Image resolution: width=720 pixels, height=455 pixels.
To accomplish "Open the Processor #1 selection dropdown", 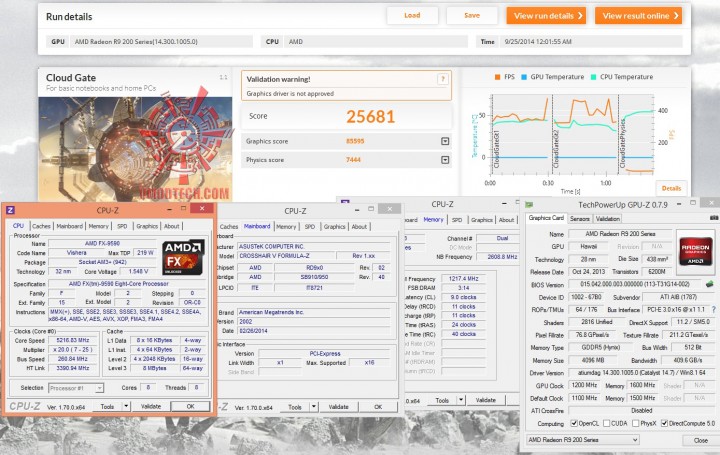I will 99,388.
